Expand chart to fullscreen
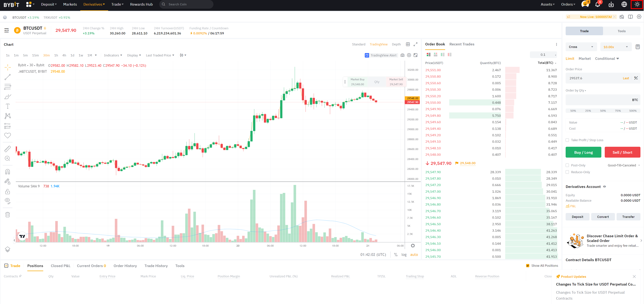This screenshot has height=304, width=644. [415, 44]
